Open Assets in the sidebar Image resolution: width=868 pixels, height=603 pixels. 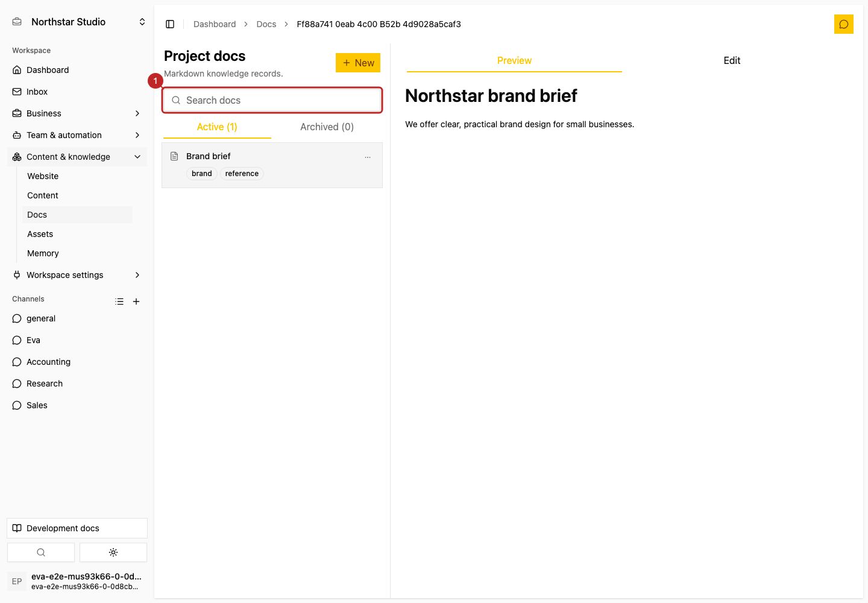coord(77,234)
